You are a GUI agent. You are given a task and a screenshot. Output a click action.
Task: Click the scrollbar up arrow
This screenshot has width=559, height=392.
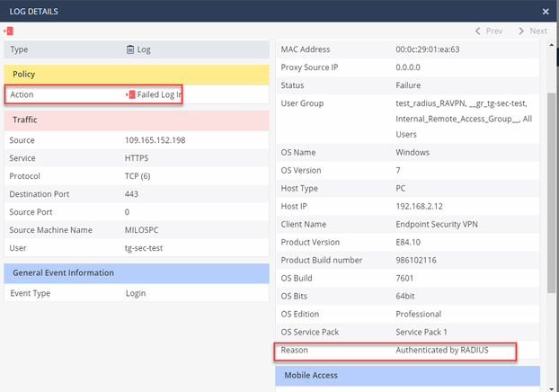[x=552, y=45]
